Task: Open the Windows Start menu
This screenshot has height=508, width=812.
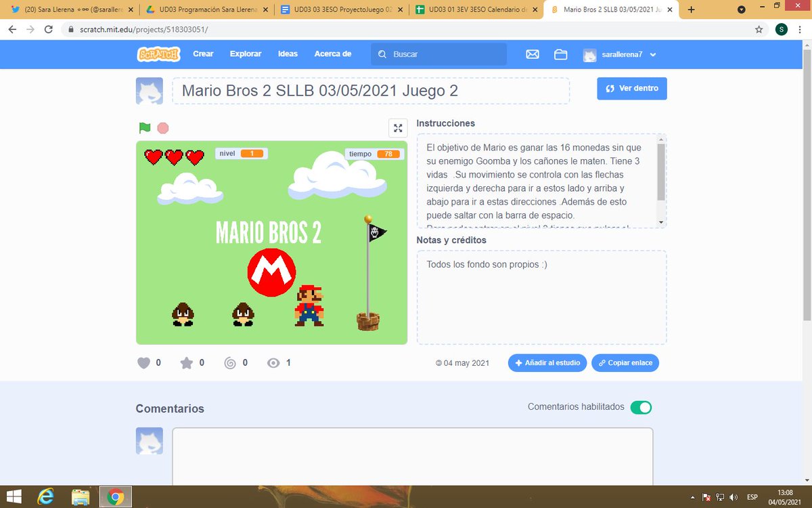Action: click(14, 497)
